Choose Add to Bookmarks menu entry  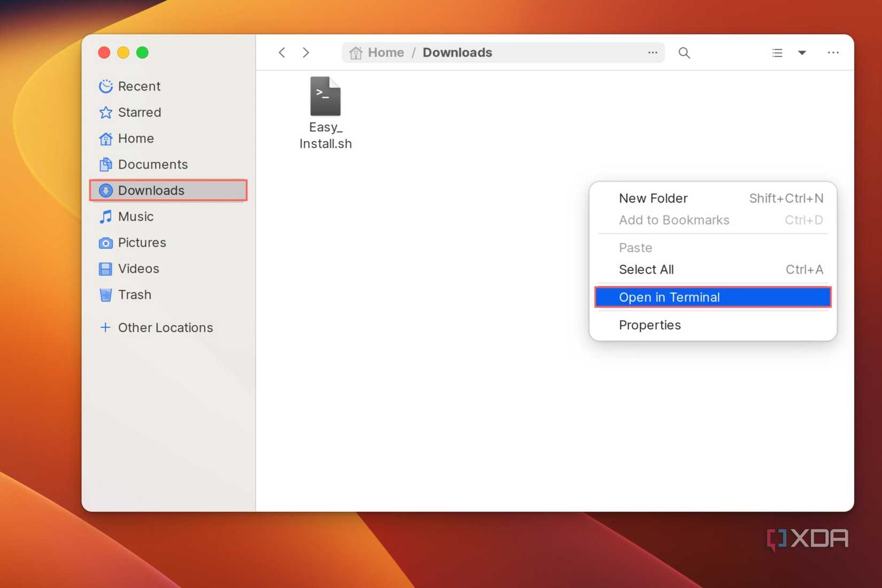click(713, 220)
